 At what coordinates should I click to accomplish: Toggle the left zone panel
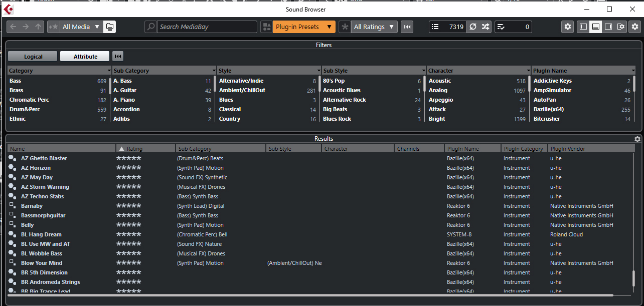pyautogui.click(x=583, y=27)
